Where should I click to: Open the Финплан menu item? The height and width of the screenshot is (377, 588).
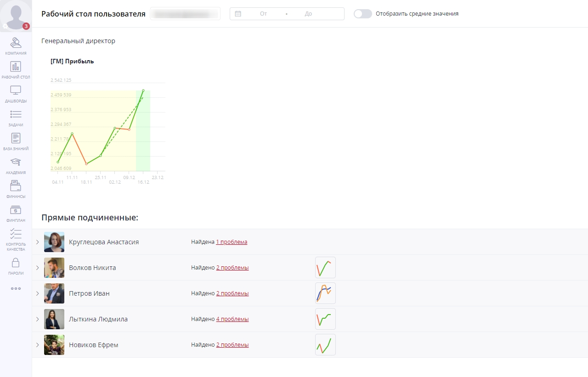(x=16, y=210)
